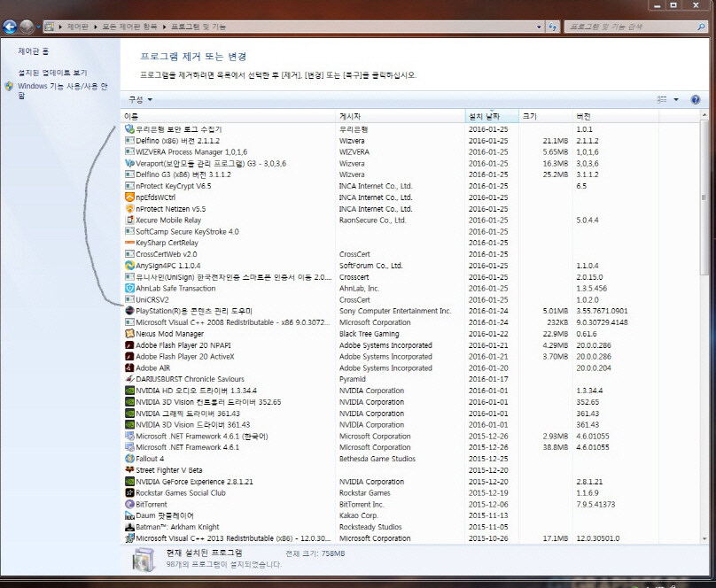This screenshot has height=588, width=716.
Task: Select the Adobe Flash Player 20 NPAPI icon
Action: click(x=129, y=345)
